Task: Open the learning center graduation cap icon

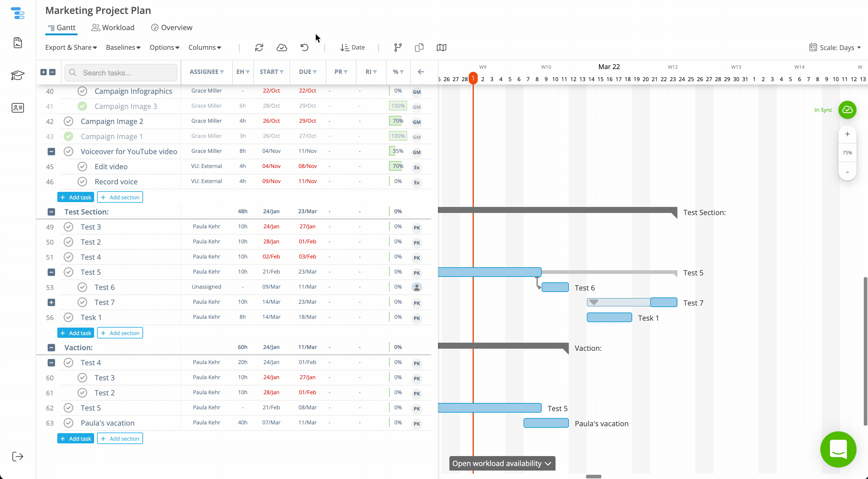Action: (17, 75)
